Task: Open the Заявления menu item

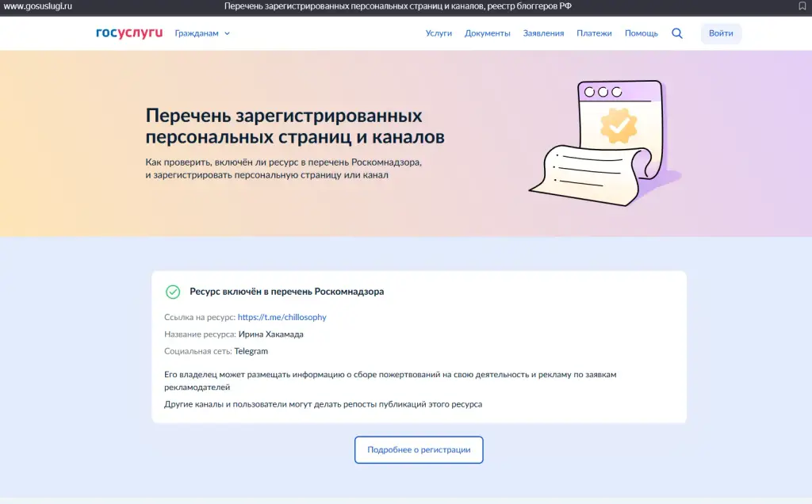Action: point(543,33)
